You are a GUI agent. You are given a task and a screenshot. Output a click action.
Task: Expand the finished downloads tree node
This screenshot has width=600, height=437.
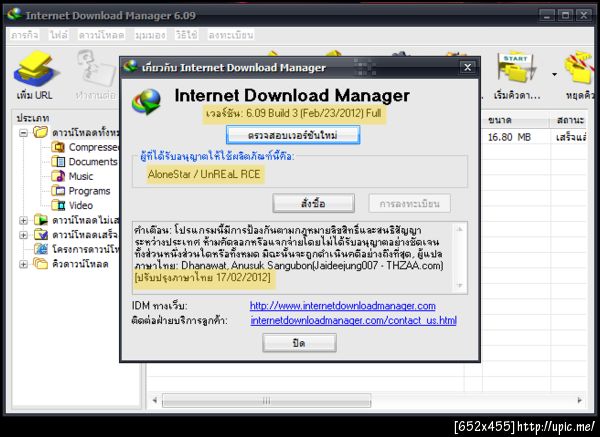(x=23, y=235)
